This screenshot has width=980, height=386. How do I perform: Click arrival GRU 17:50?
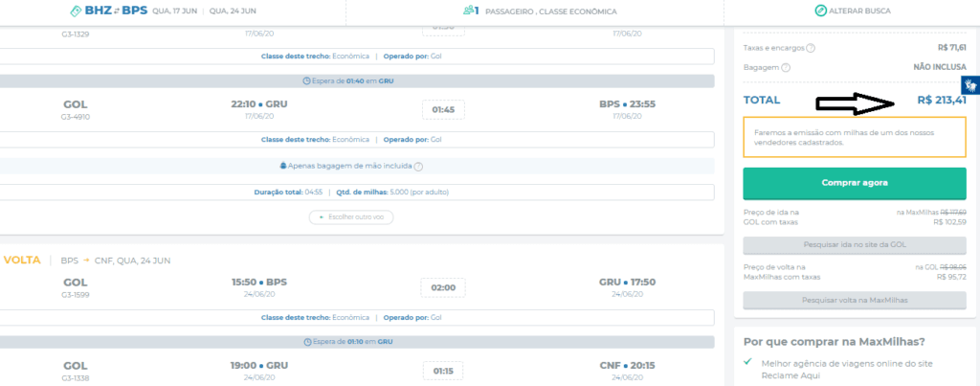[x=627, y=283]
